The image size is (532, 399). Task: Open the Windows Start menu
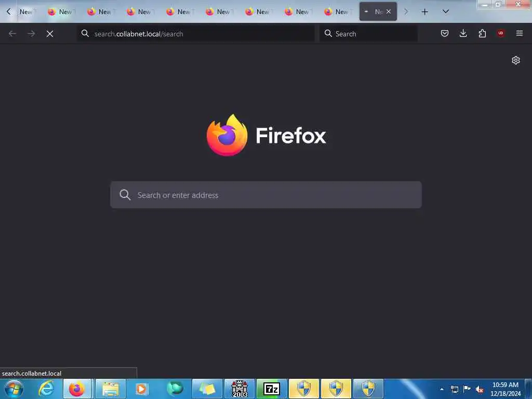(x=14, y=389)
